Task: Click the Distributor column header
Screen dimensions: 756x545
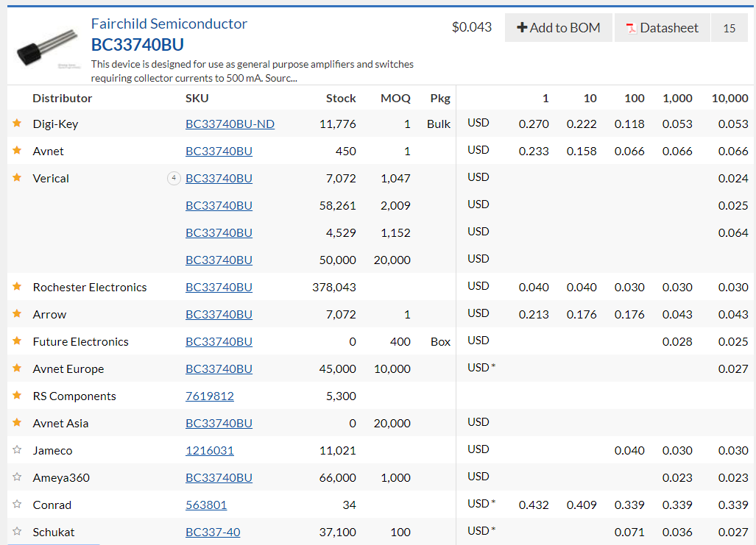Action: (x=62, y=99)
